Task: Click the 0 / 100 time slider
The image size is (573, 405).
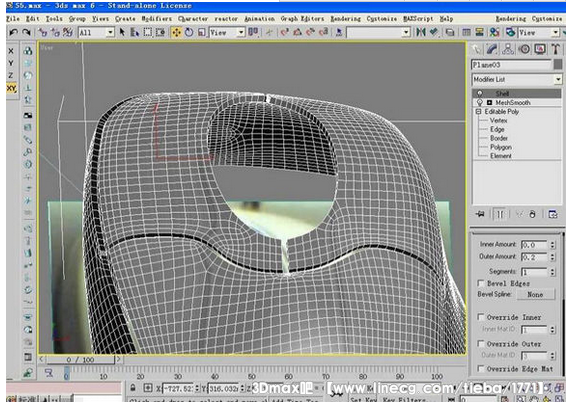Action: (x=80, y=360)
